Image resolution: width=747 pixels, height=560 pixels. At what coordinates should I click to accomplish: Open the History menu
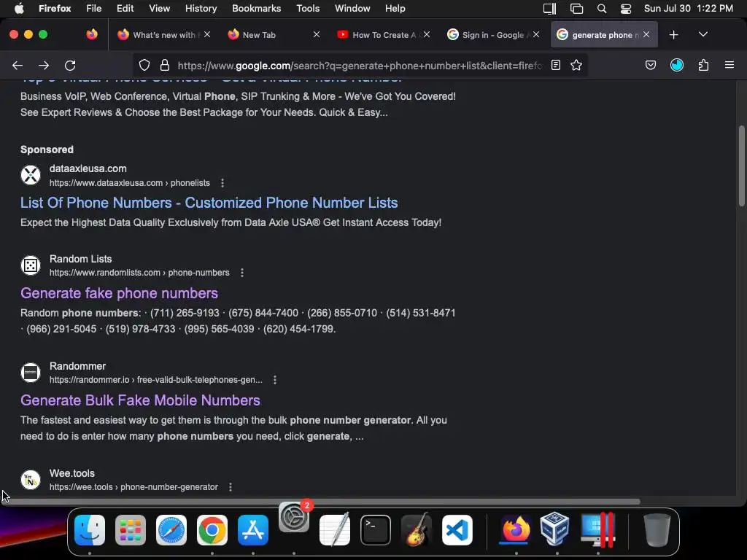click(201, 9)
